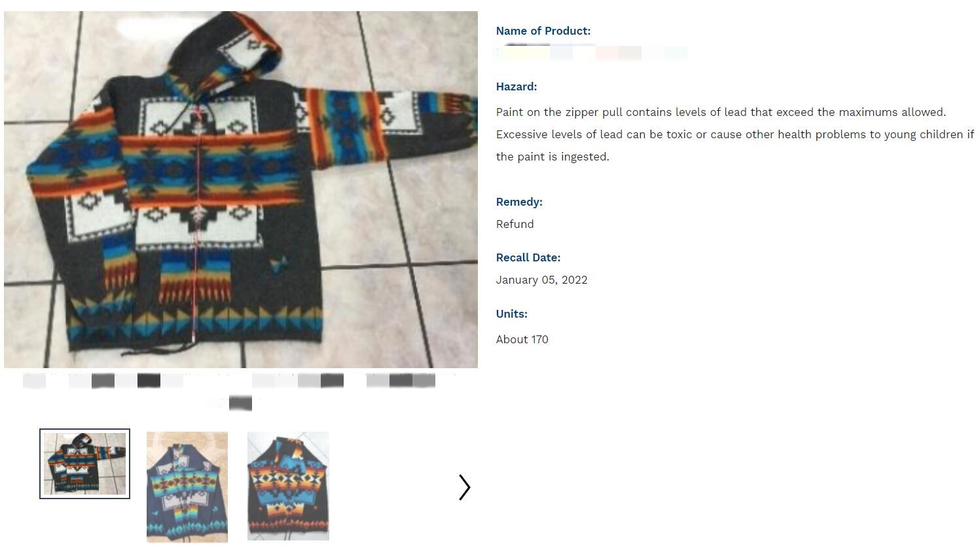Click the 'Hazard:' heading
The height and width of the screenshot is (547, 980).
click(x=517, y=86)
